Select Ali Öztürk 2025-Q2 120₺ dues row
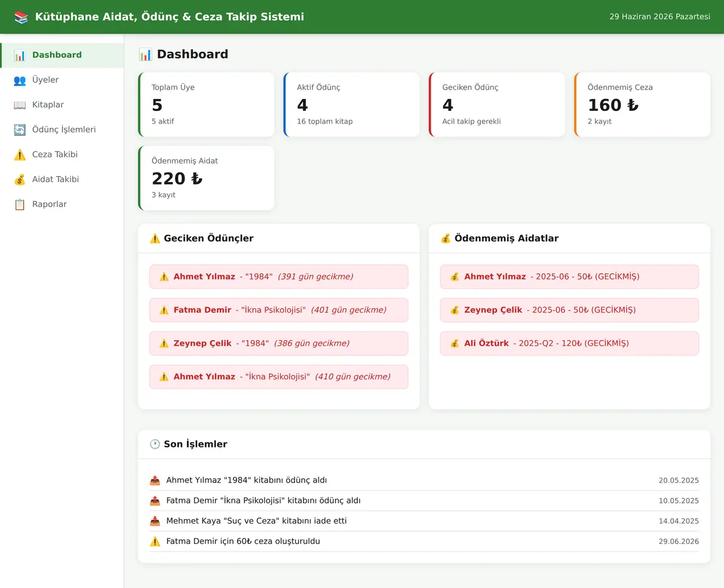This screenshot has height=588, width=724. tap(570, 343)
